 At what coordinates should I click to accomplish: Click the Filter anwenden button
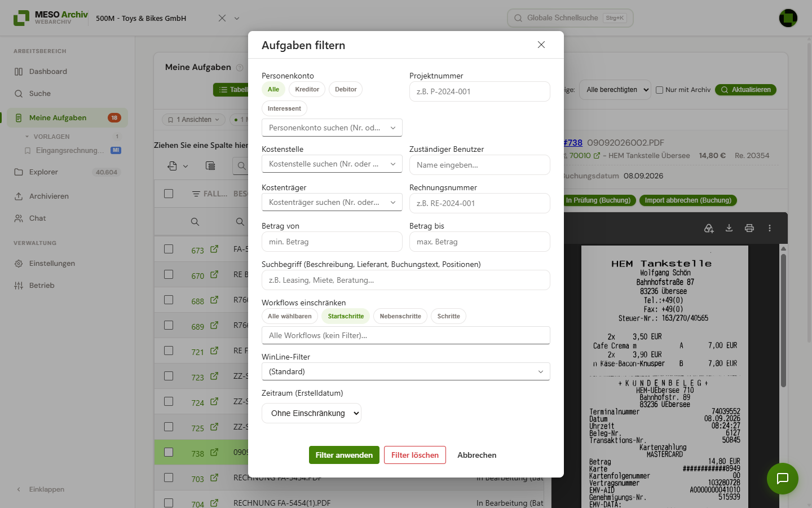tap(344, 455)
